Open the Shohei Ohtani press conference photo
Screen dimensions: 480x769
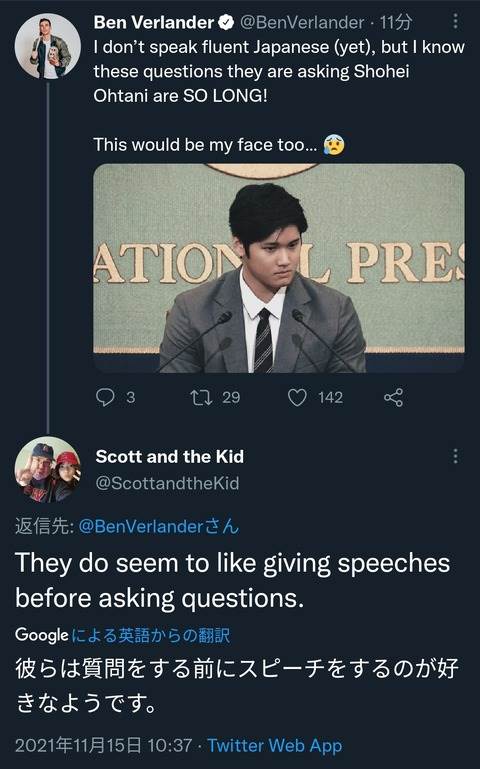pos(278,268)
